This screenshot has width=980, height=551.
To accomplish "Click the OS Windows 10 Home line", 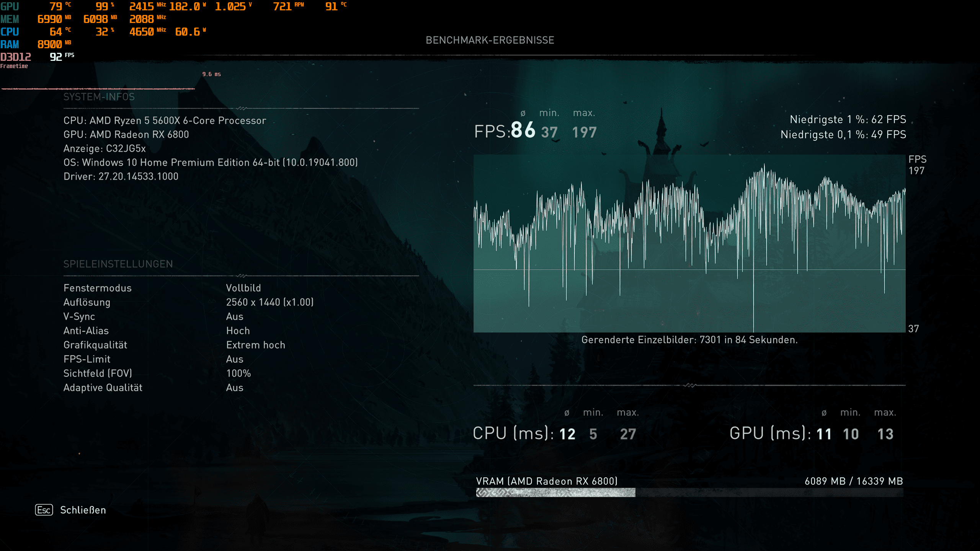I will tap(211, 162).
